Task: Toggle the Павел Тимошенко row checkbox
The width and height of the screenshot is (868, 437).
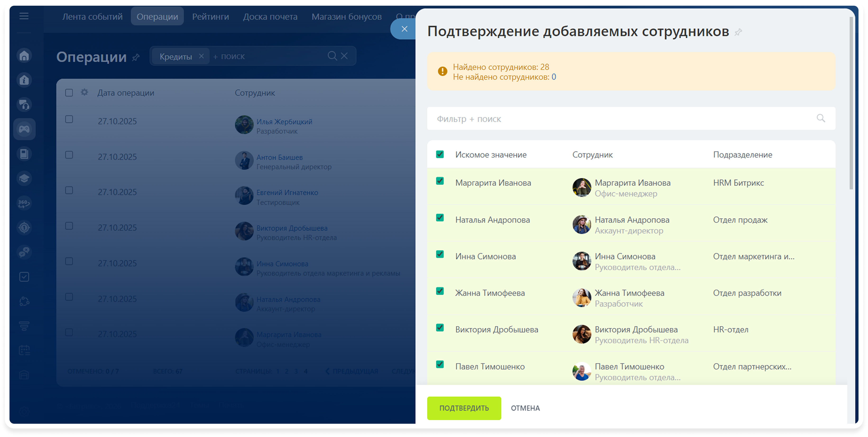Action: coord(440,365)
